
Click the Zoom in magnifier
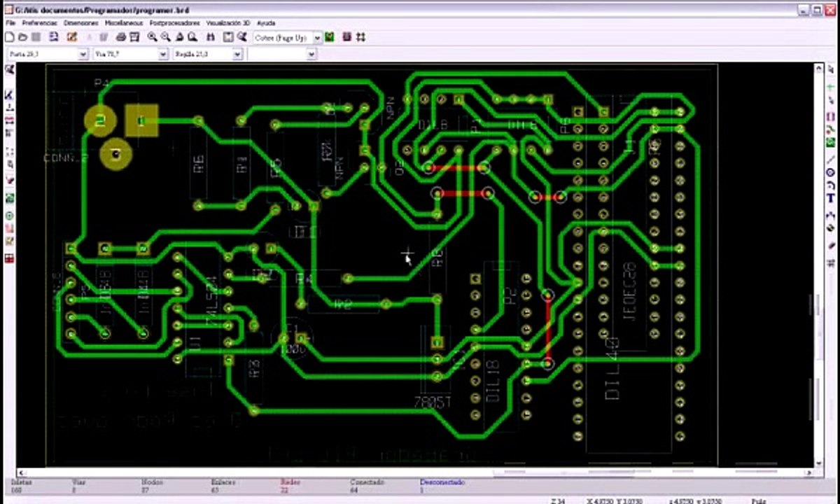click(152, 36)
